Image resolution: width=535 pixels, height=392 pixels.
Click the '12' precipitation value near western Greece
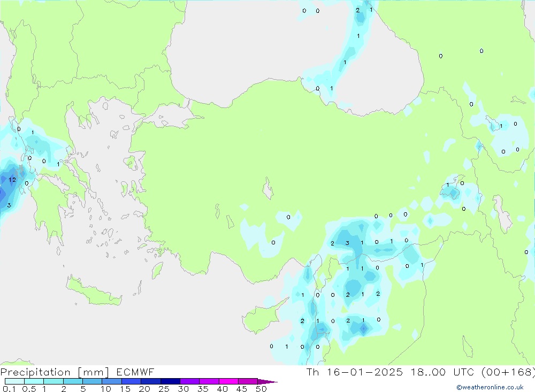[12, 180]
